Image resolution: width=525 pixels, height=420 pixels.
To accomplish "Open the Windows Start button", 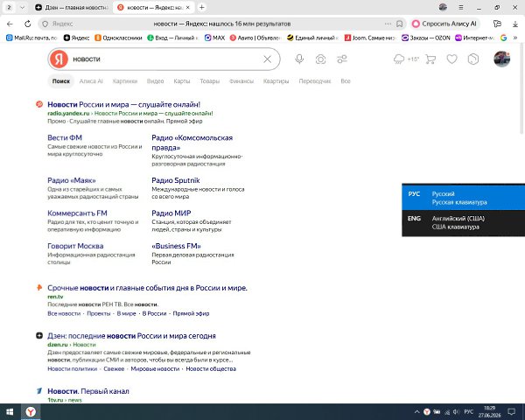I will pos(10,411).
